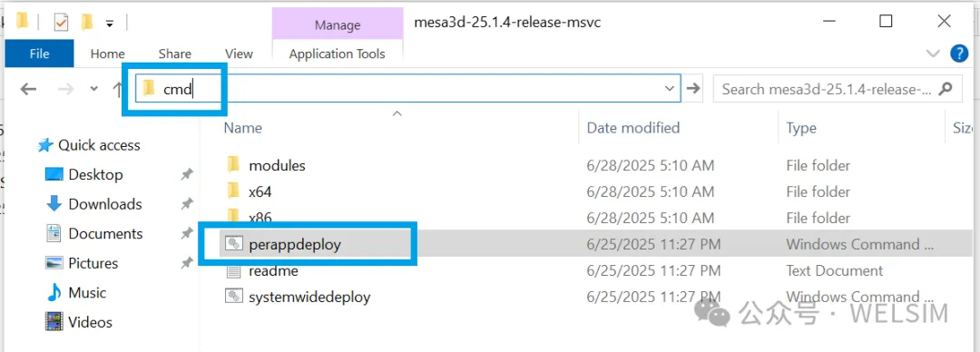Open the blue Help question mark icon
Viewport: 980px width, 352px height.
tap(959, 54)
